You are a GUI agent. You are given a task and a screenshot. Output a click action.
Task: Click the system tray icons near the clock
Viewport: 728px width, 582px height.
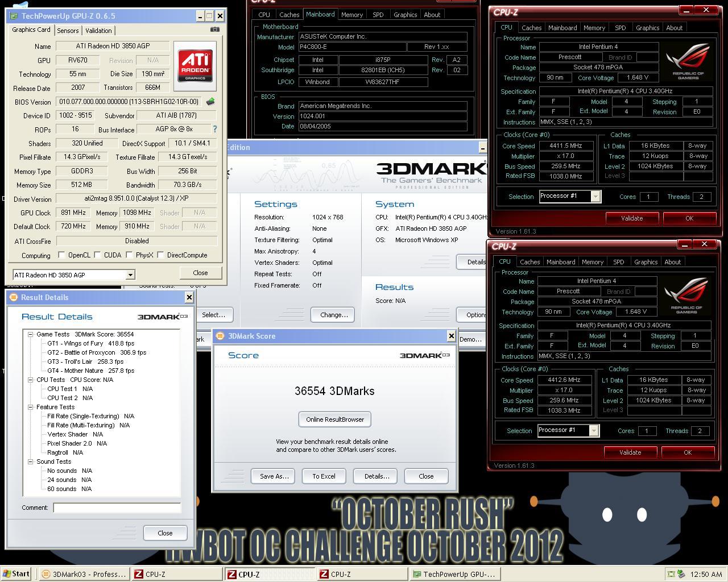click(676, 574)
